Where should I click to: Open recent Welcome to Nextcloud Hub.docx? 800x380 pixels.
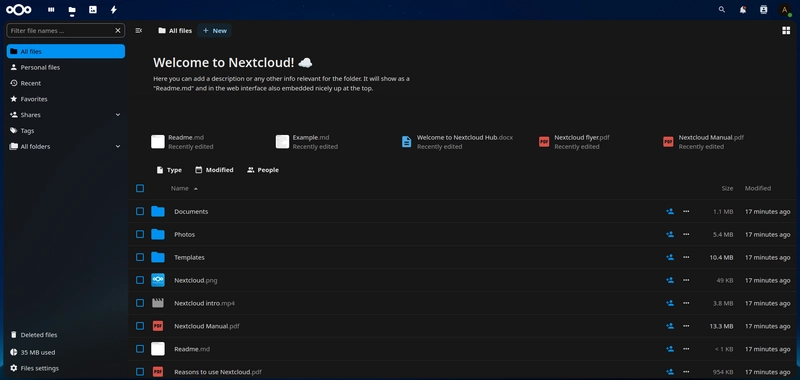[457, 142]
